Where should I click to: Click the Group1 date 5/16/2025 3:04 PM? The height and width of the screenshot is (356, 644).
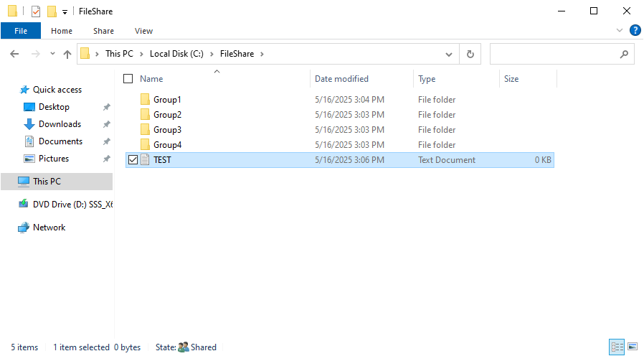(x=349, y=100)
